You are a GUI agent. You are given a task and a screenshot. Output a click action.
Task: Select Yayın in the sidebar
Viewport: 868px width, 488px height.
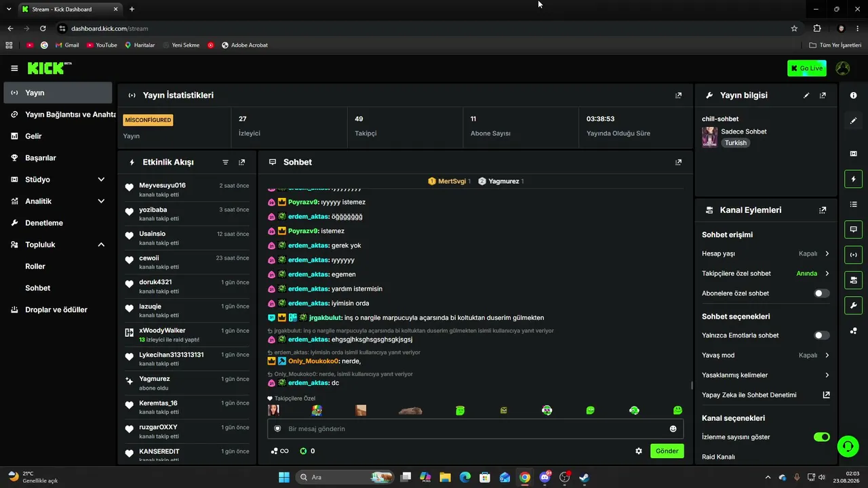point(58,93)
